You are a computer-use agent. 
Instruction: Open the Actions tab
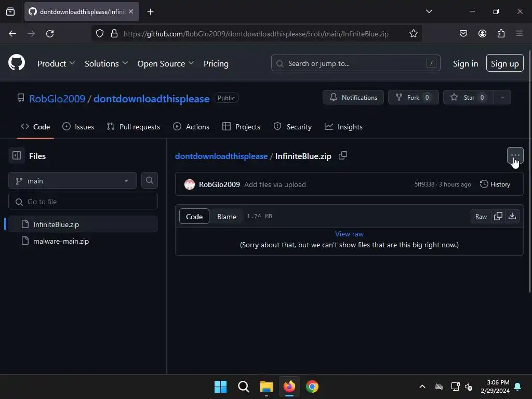(x=191, y=127)
